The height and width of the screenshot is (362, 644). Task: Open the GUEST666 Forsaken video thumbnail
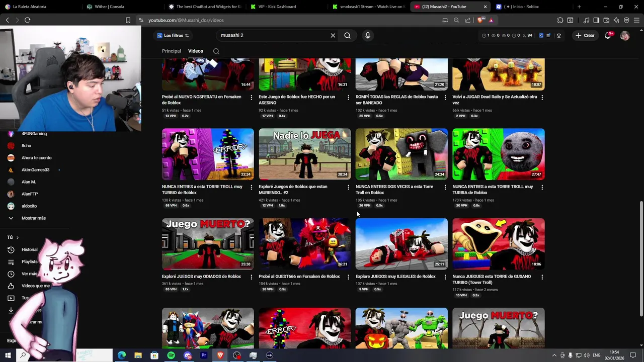point(305,244)
